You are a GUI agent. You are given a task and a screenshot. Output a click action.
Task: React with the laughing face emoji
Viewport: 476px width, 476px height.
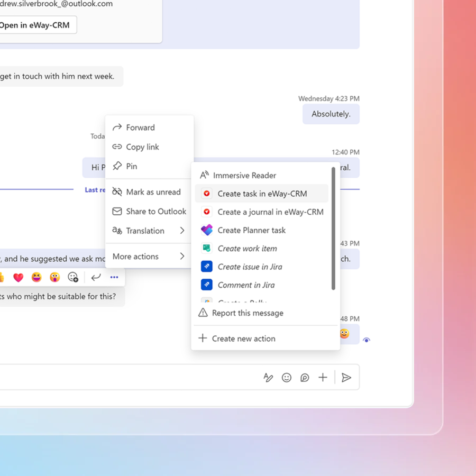36,277
